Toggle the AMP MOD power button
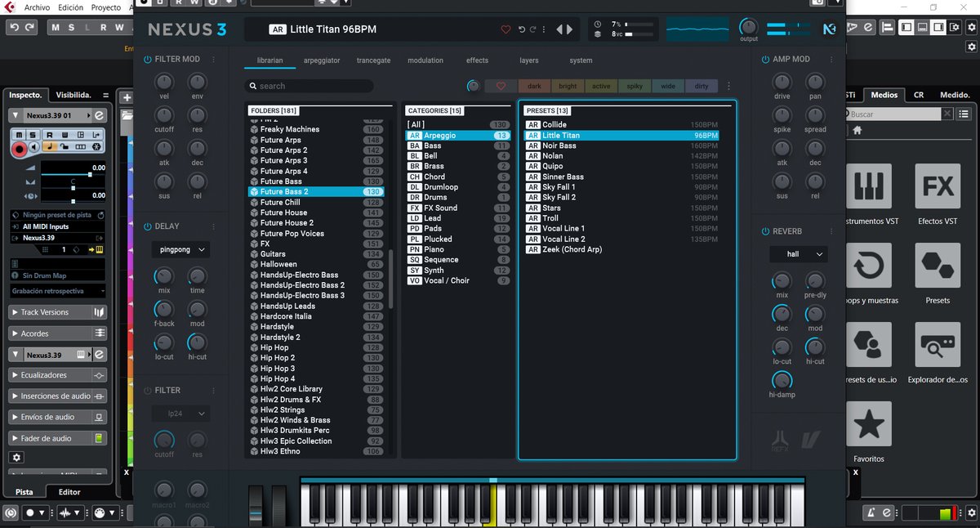The height and width of the screenshot is (528, 980). pos(765,59)
